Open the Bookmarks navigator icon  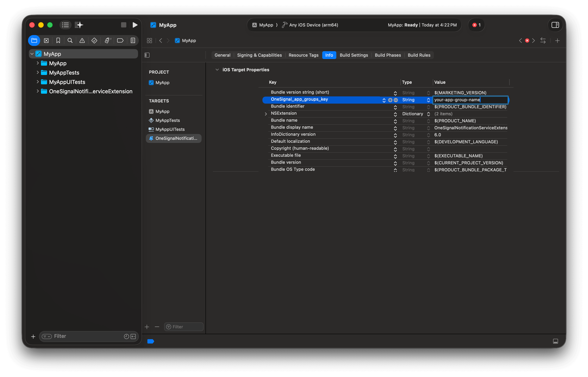pyautogui.click(x=58, y=40)
